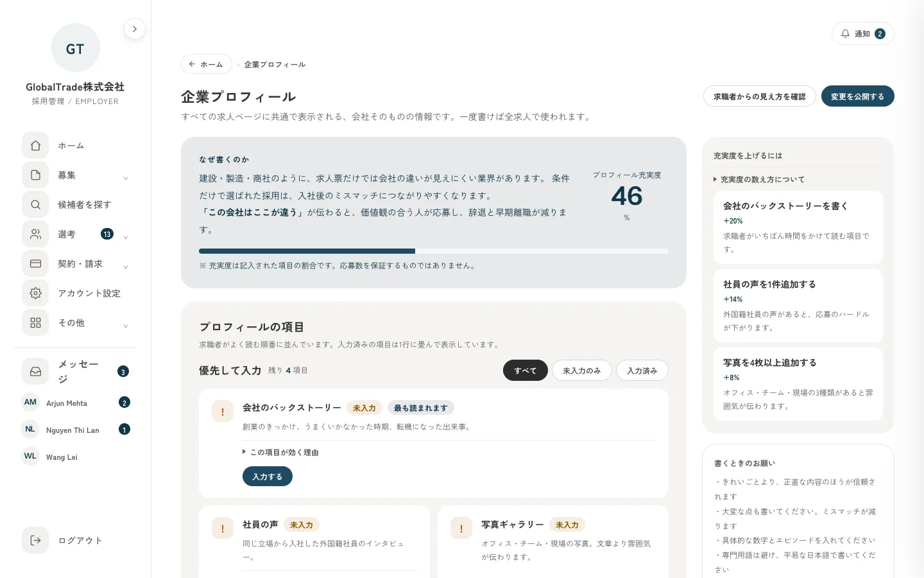Open 候補者を探す in sidebar

point(75,205)
